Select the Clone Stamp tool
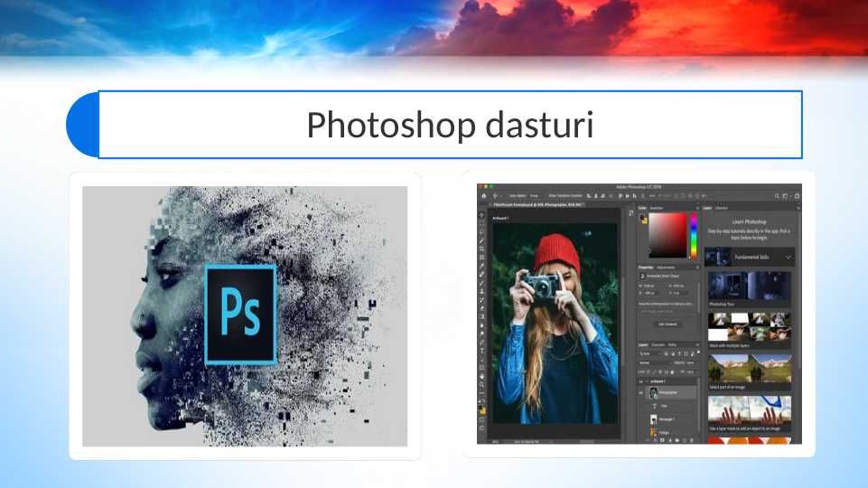Viewport: 868px width, 488px height. tap(481, 292)
